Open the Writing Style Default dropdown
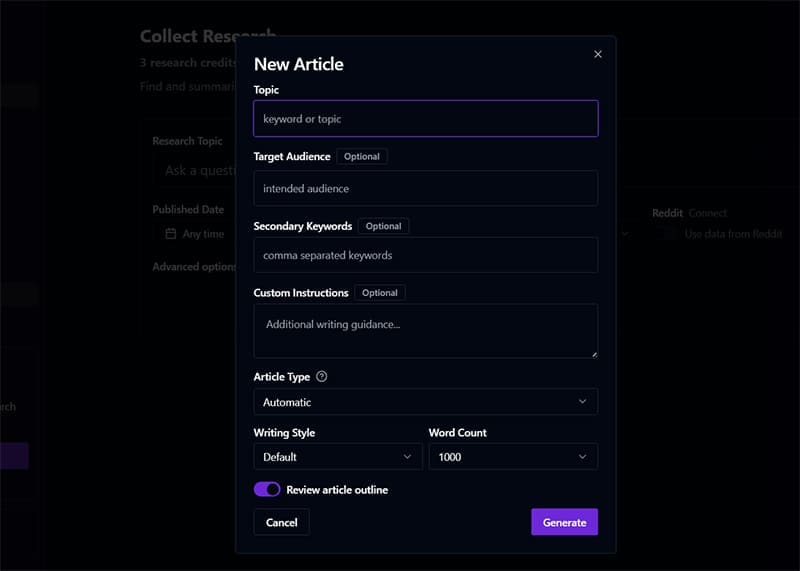The image size is (800, 571). click(338, 457)
